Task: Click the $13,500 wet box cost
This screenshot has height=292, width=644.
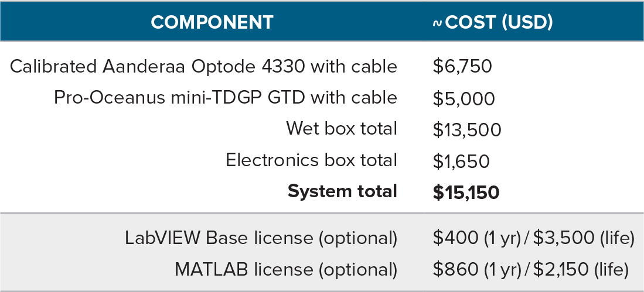Action: click(467, 129)
